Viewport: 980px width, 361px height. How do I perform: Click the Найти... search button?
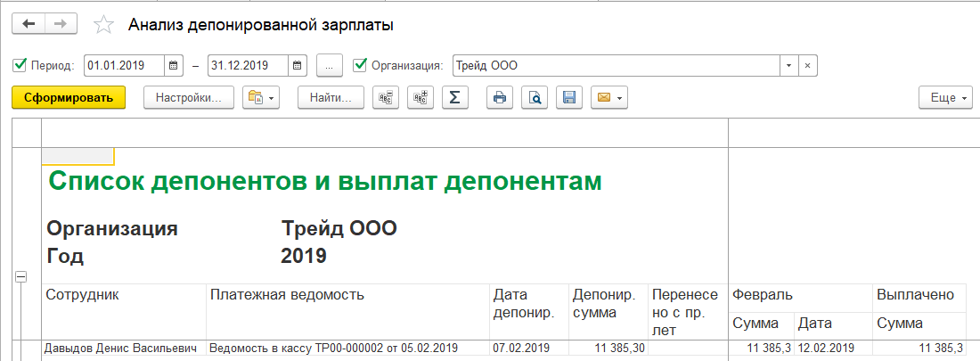click(331, 97)
